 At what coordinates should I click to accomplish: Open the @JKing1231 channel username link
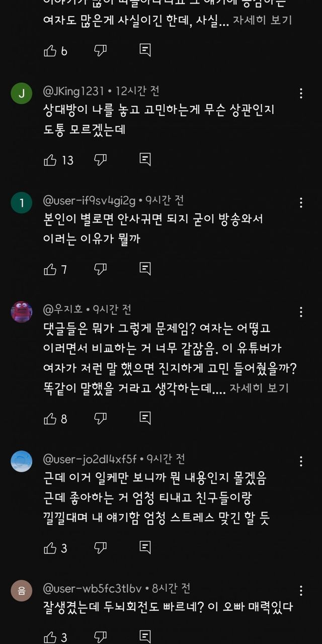74,91
